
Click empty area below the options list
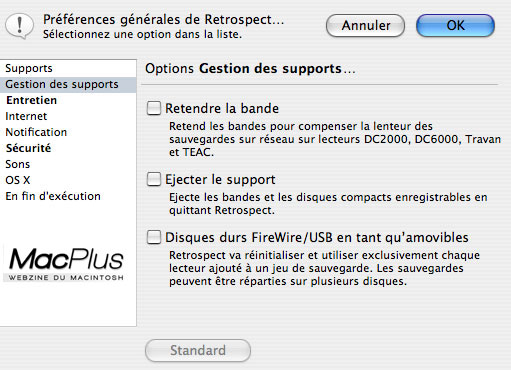pyautogui.click(x=68, y=305)
